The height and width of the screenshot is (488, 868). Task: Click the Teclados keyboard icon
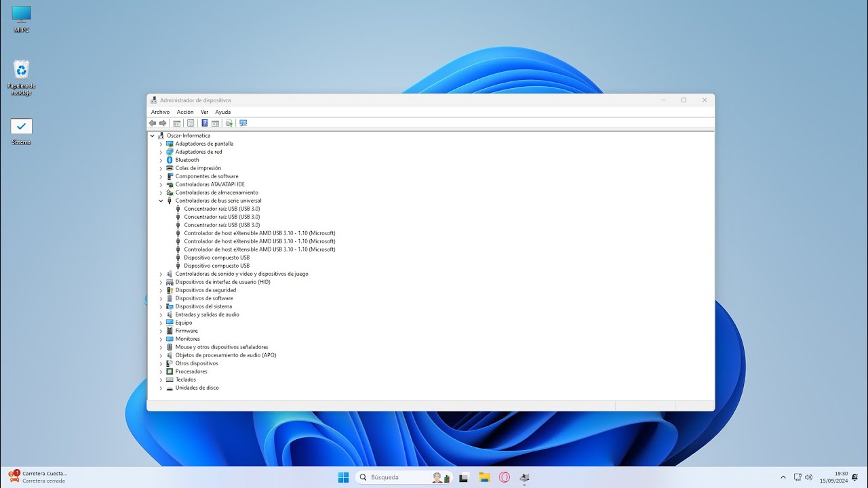click(x=170, y=380)
